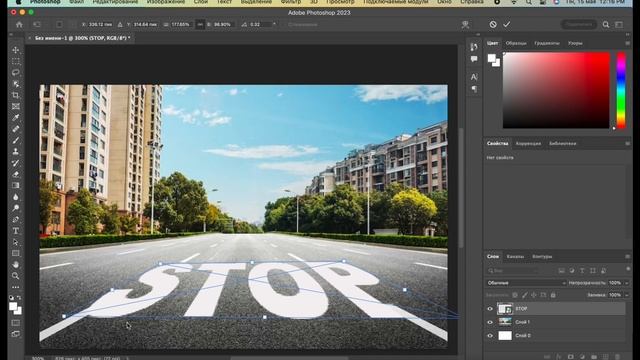Open the search icon in options bar

(x=606, y=24)
